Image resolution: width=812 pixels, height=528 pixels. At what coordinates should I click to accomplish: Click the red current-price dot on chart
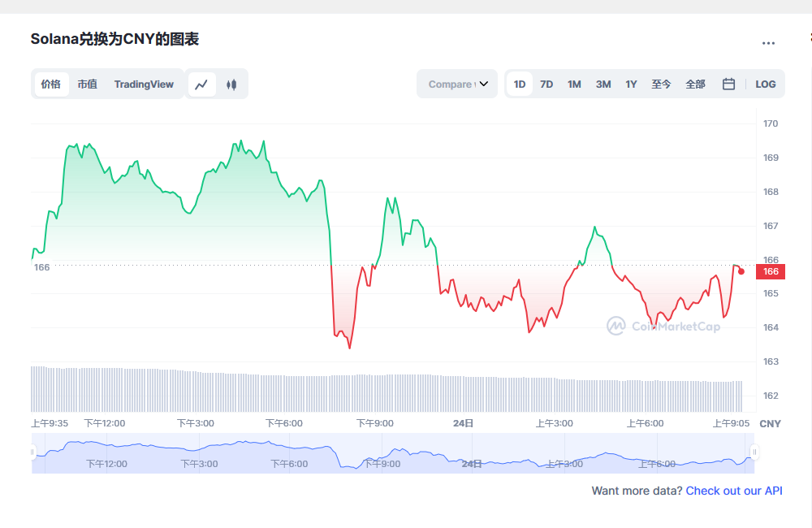[x=741, y=271]
